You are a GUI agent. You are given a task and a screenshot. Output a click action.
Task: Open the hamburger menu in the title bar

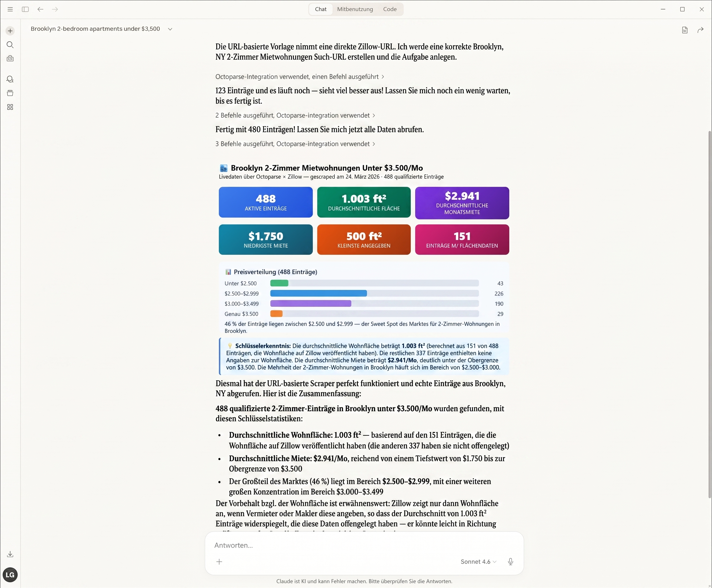click(x=10, y=9)
